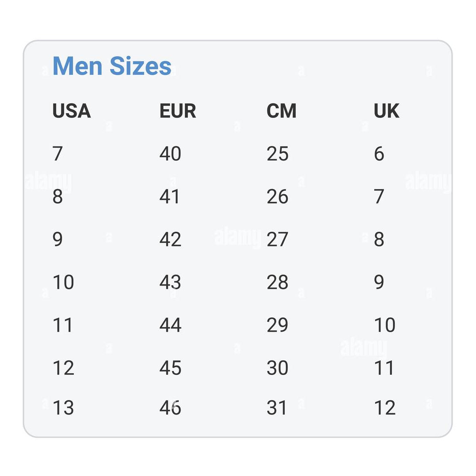Click UK size 6 cell
476x476 pixels.
point(379,154)
